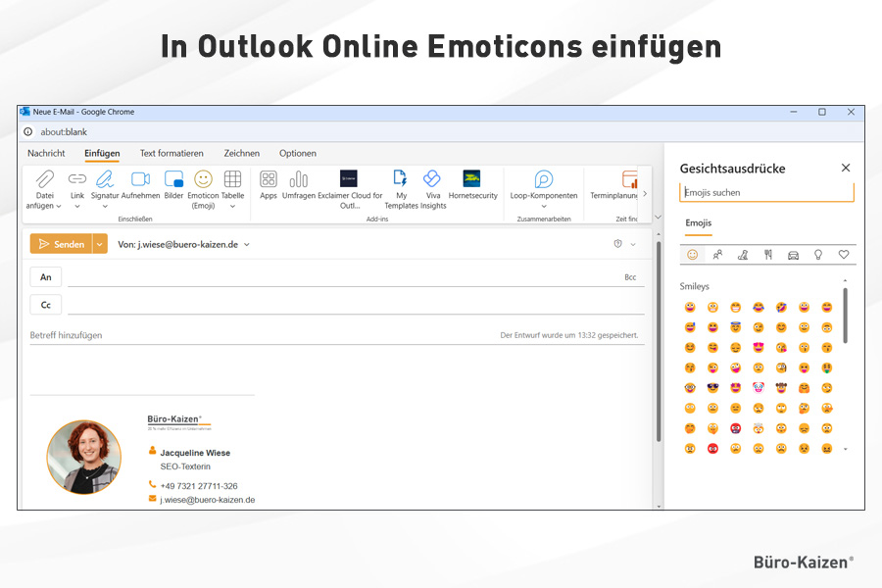
Task: Click the signature profile photo
Action: coord(84,457)
